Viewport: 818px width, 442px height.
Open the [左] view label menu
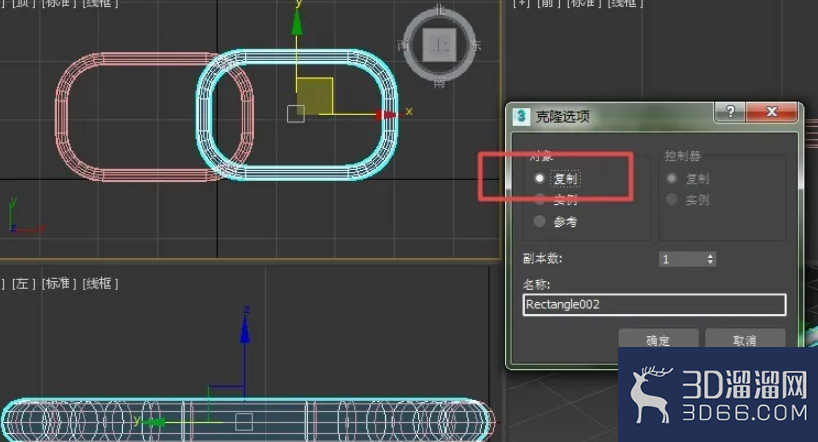[x=23, y=283]
